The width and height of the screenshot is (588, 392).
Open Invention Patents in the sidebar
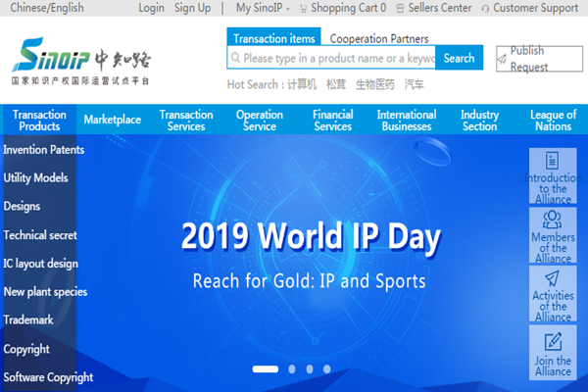[x=44, y=150]
